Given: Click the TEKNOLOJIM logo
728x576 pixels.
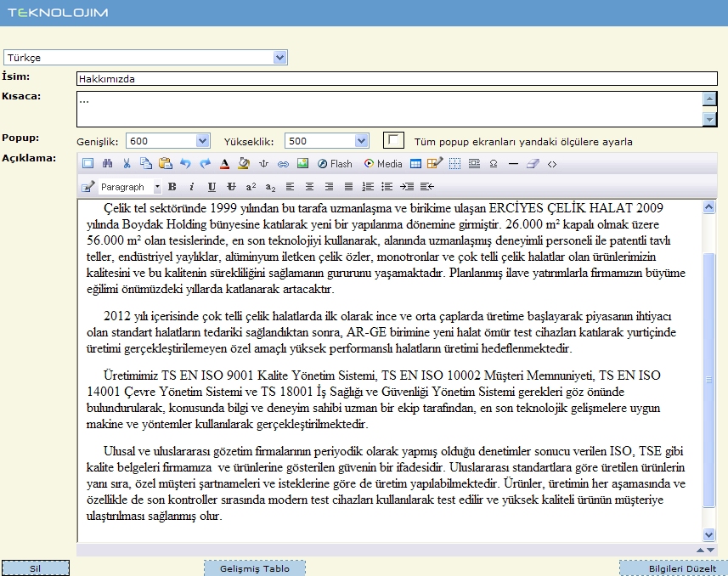Looking at the screenshot, I should [x=58, y=13].
